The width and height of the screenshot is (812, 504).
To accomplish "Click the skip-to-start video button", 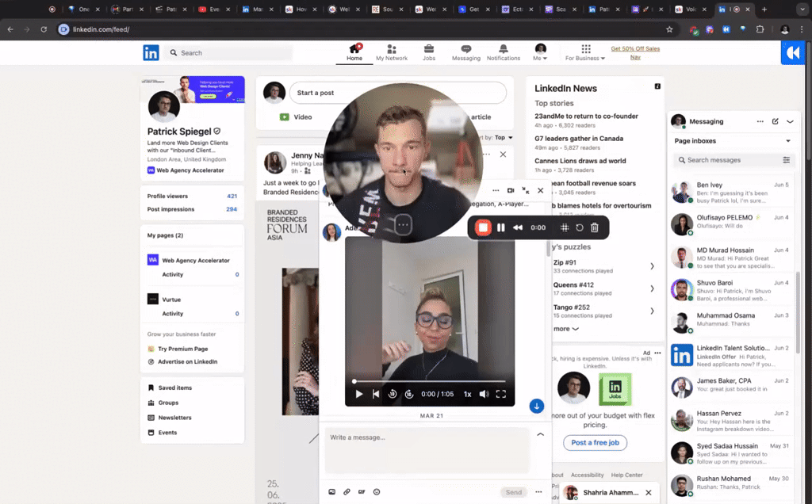I will (376, 394).
